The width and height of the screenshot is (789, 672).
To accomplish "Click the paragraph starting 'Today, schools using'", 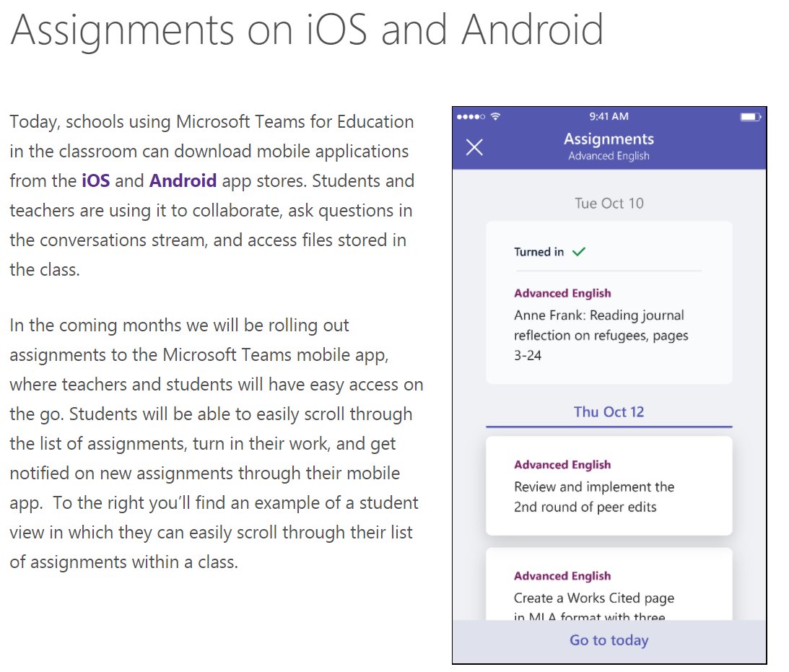I will [212, 196].
